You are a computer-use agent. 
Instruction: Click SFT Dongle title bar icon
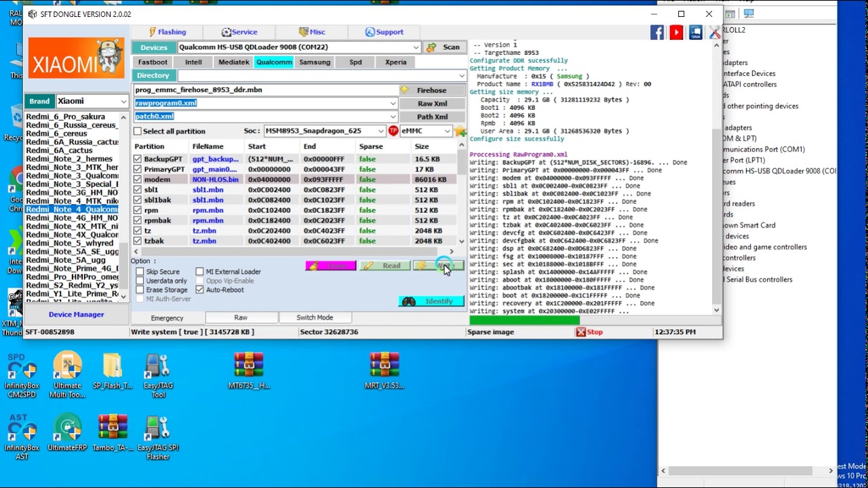[x=33, y=14]
